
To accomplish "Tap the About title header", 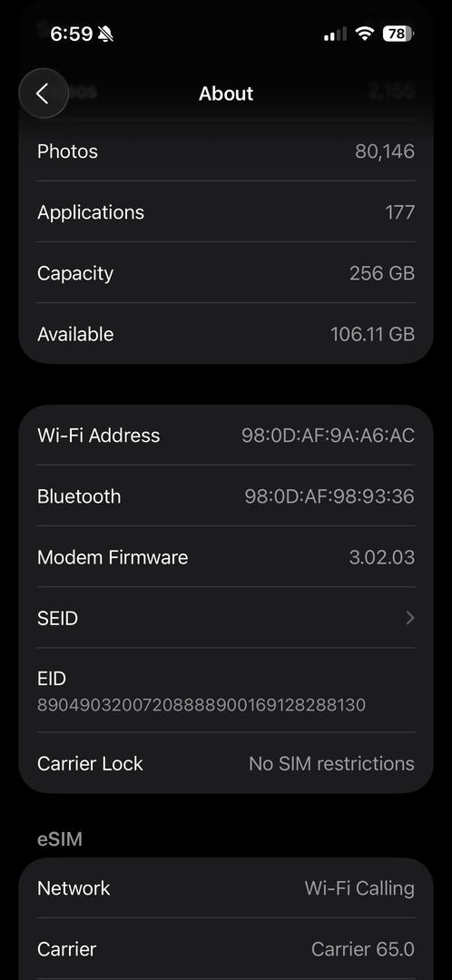I will point(226,93).
